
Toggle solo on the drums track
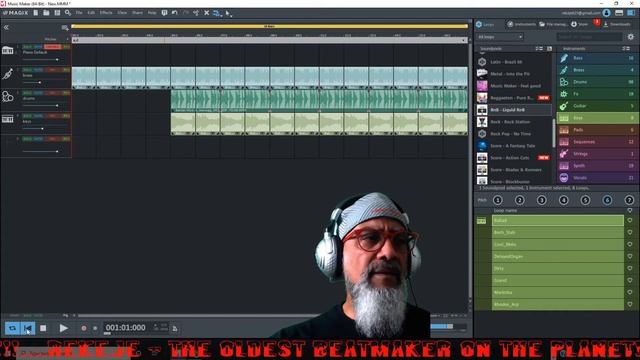click(x=27, y=93)
